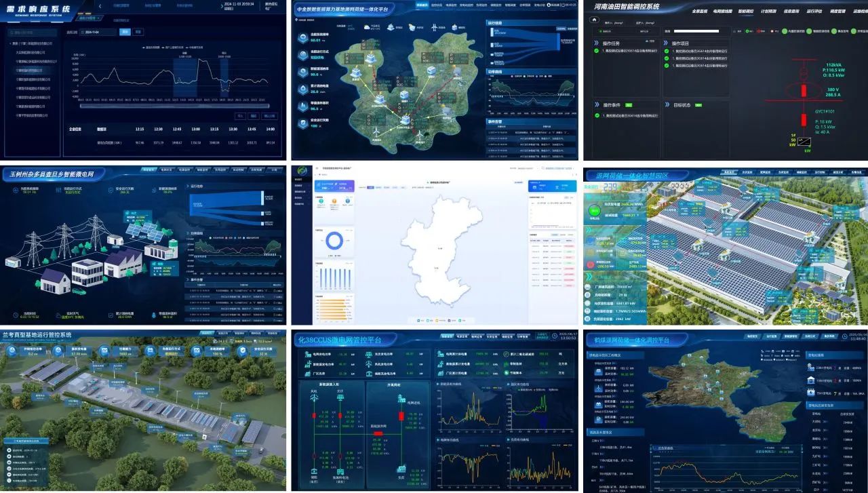Click the red transformer symbol above GYC1#101
This screenshot has height=493, width=868.
(x=805, y=91)
